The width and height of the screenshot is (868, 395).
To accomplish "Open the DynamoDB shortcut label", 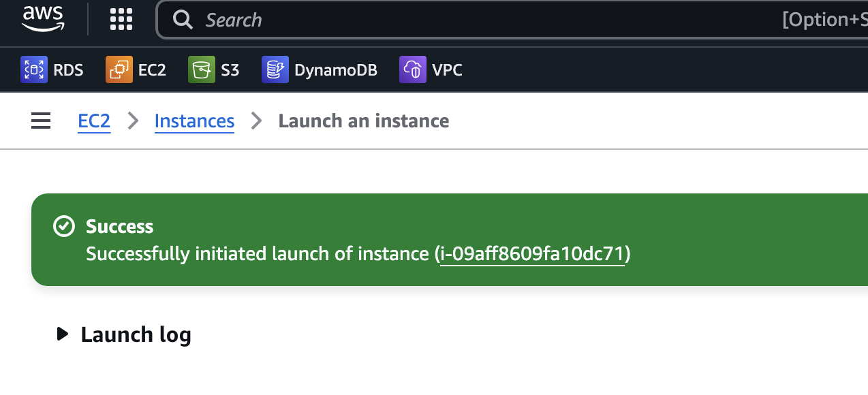I will tap(336, 69).
